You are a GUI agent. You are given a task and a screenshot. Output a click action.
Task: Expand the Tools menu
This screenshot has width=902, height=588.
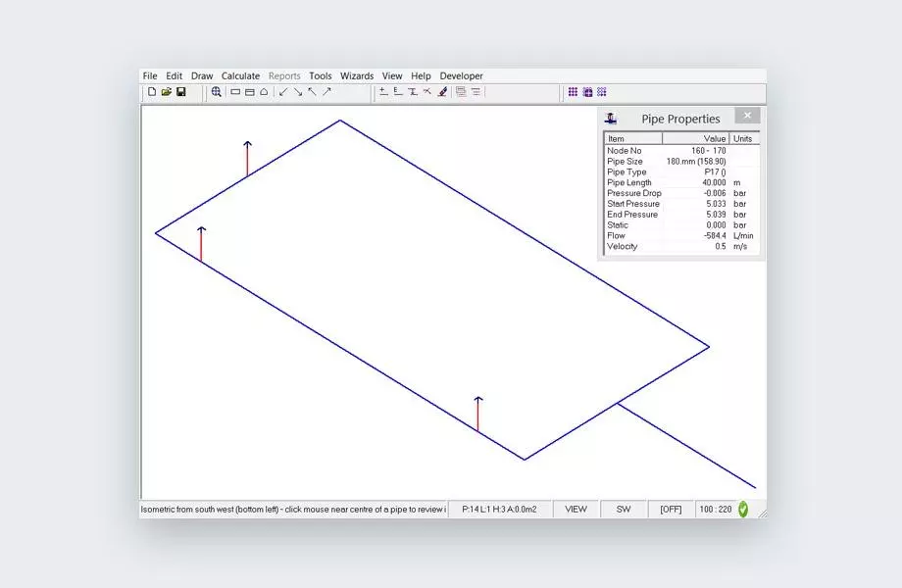tap(321, 75)
